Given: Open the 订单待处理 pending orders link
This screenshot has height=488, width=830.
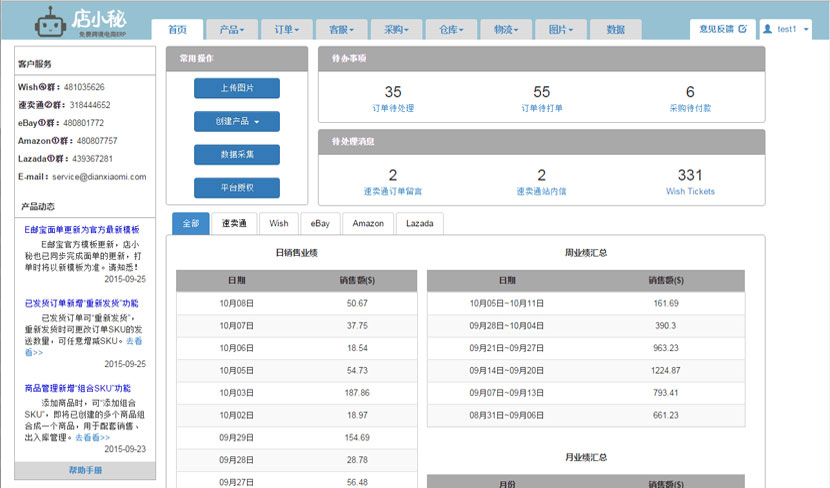Looking at the screenshot, I should (x=393, y=108).
